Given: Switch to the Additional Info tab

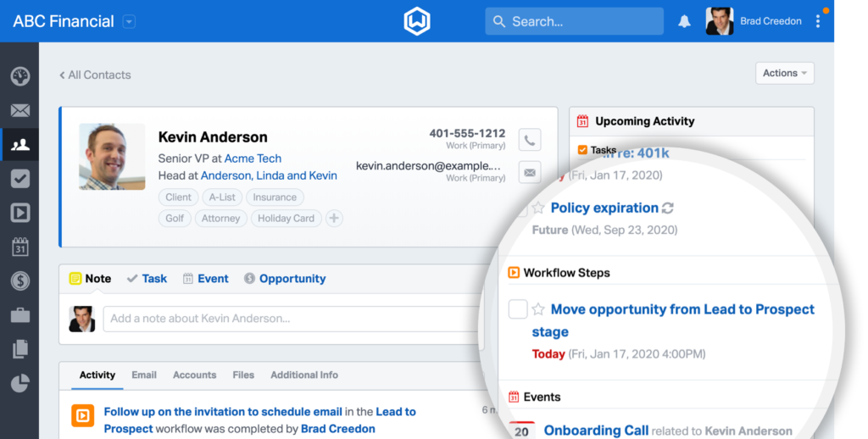Looking at the screenshot, I should 304,375.
